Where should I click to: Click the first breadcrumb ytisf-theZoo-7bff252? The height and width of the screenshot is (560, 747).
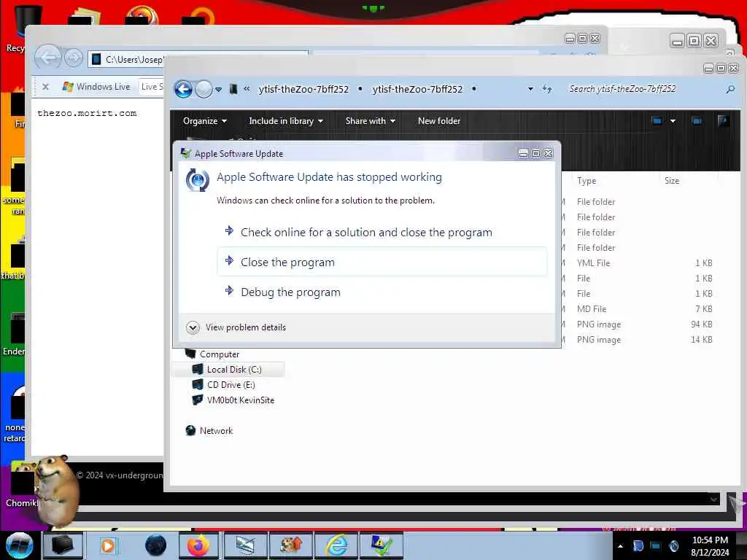click(x=303, y=89)
